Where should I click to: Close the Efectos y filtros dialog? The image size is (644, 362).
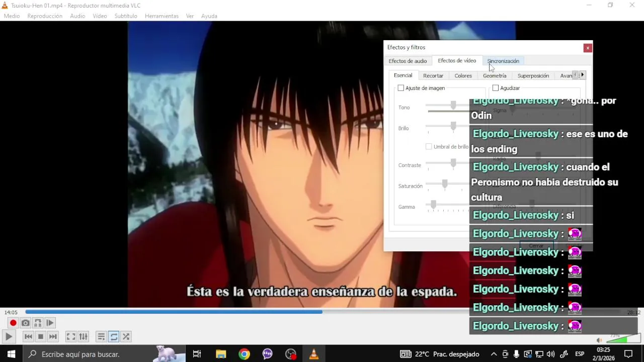tap(588, 48)
